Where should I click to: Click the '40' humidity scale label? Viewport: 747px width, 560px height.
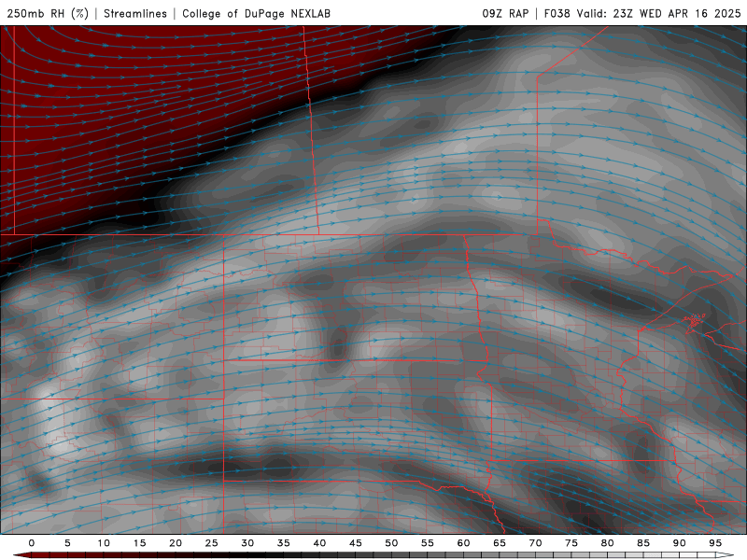(x=319, y=543)
